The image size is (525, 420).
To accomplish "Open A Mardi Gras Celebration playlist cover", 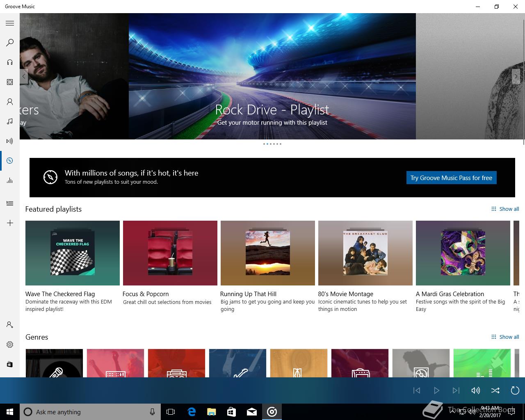I will click(x=463, y=253).
